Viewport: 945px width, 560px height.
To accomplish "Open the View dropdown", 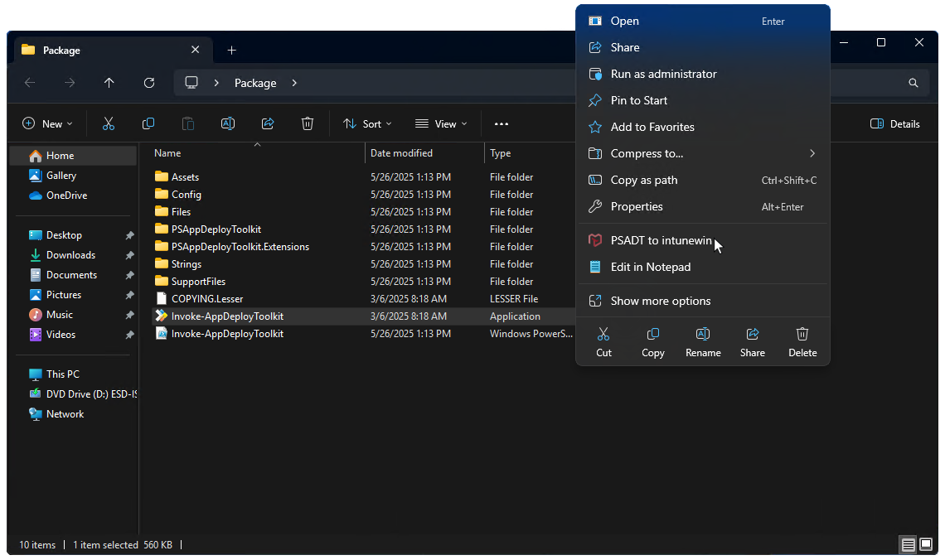I will coord(441,124).
